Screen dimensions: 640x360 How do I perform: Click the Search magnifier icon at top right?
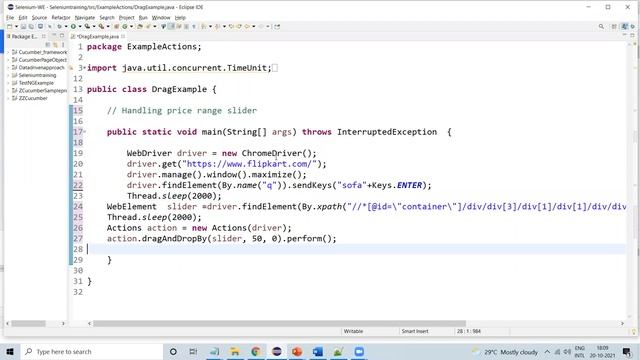click(x=601, y=27)
